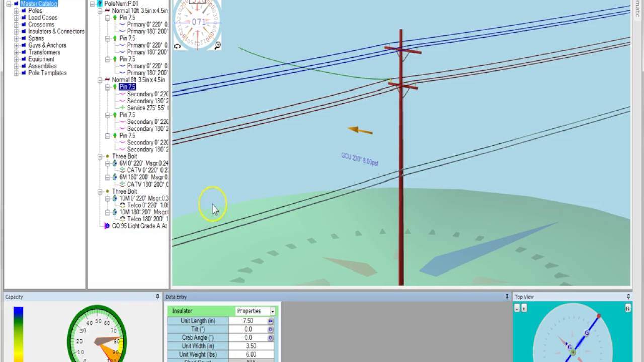Click the Service 275° span icon
Screen dimensions: 644x362
(122, 108)
